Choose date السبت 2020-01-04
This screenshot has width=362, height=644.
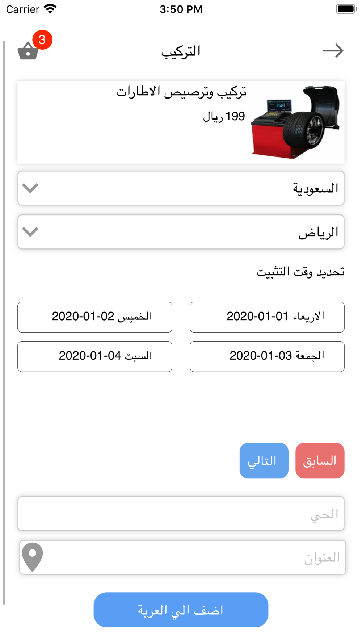95,356
